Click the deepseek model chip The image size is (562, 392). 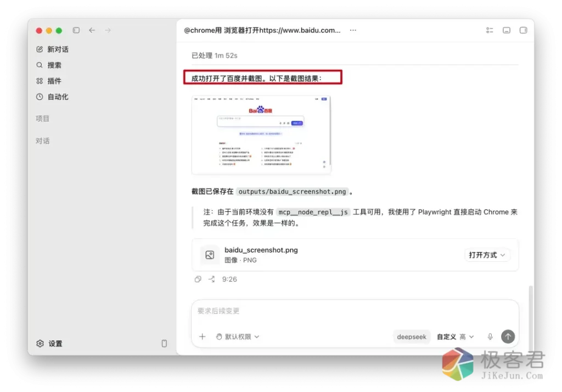(x=412, y=337)
